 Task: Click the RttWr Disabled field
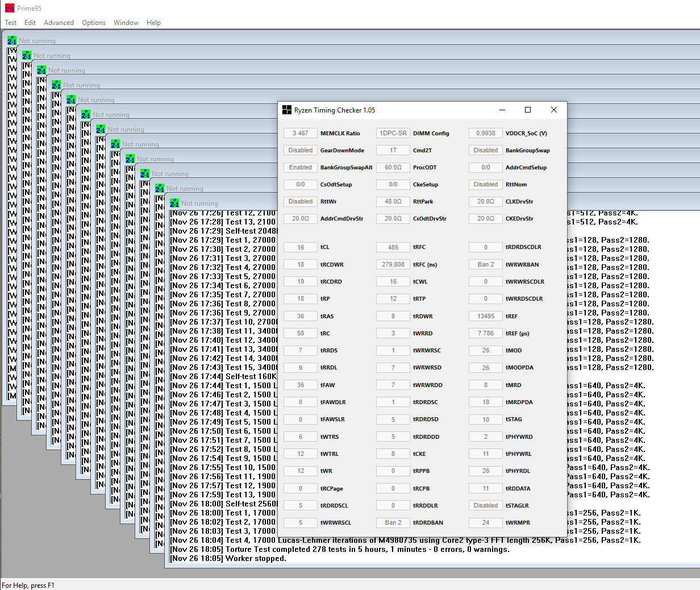(301, 201)
